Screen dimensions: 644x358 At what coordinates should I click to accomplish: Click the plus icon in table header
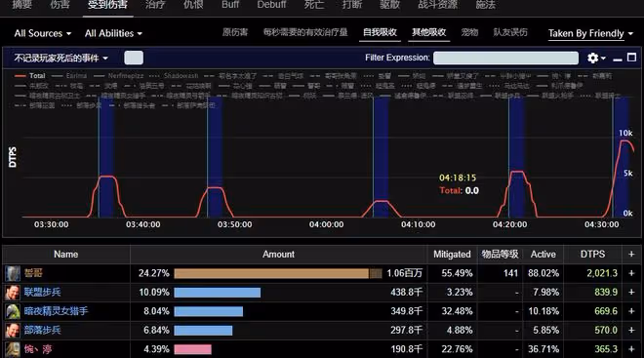(x=631, y=255)
